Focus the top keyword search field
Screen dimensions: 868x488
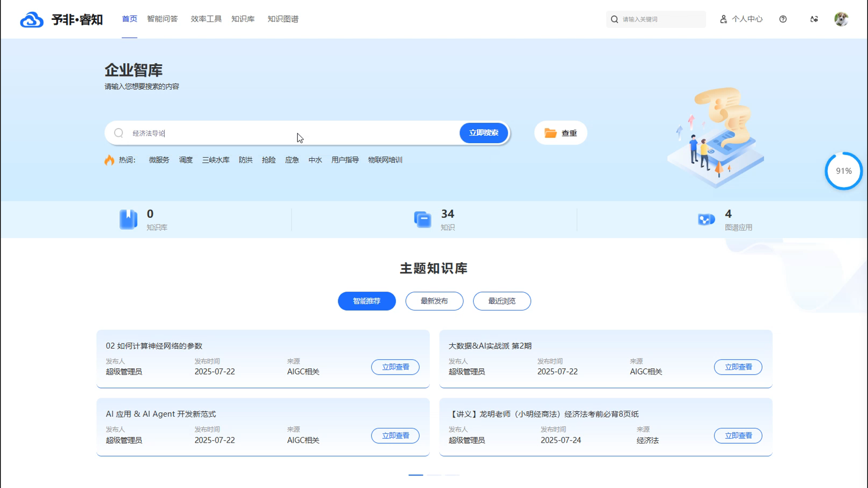tap(660, 19)
